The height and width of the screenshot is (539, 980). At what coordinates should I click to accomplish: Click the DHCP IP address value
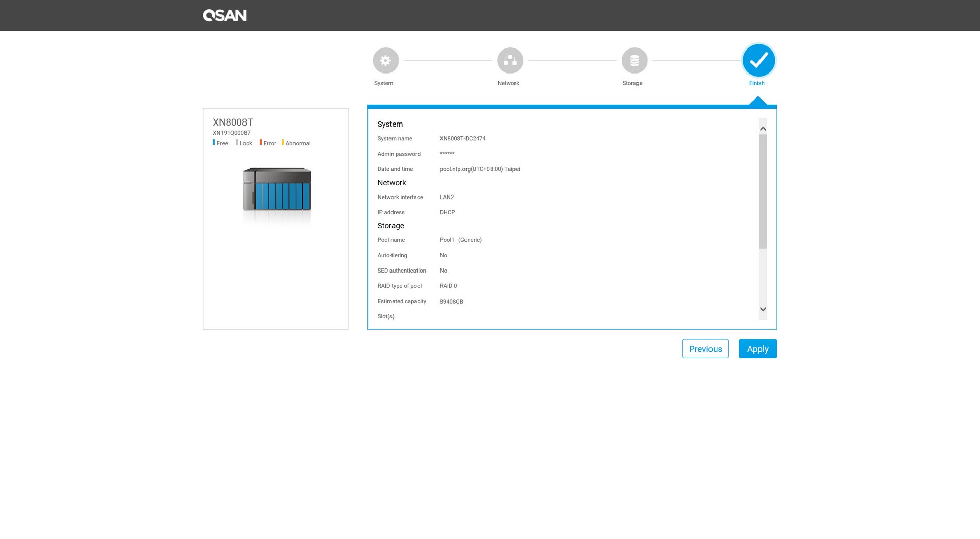447,212
